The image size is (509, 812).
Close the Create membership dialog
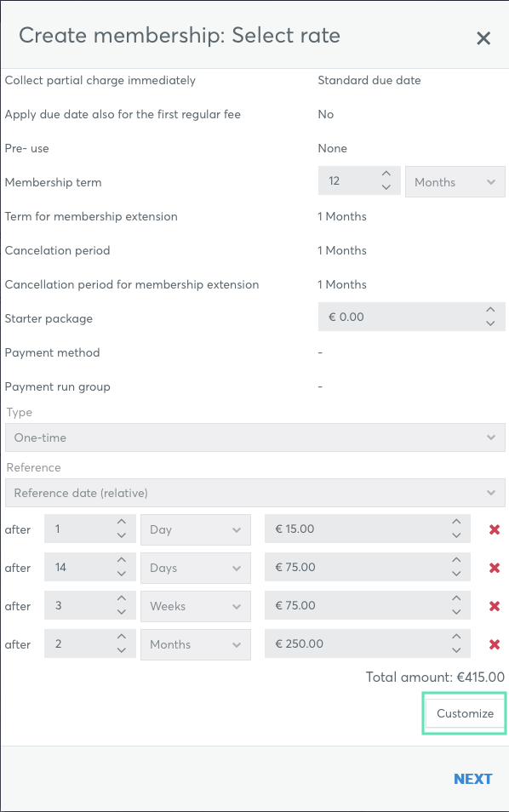point(483,37)
